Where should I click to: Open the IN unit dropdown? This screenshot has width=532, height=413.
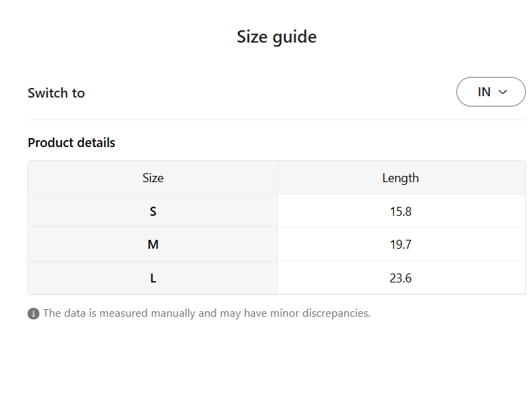pyautogui.click(x=491, y=92)
